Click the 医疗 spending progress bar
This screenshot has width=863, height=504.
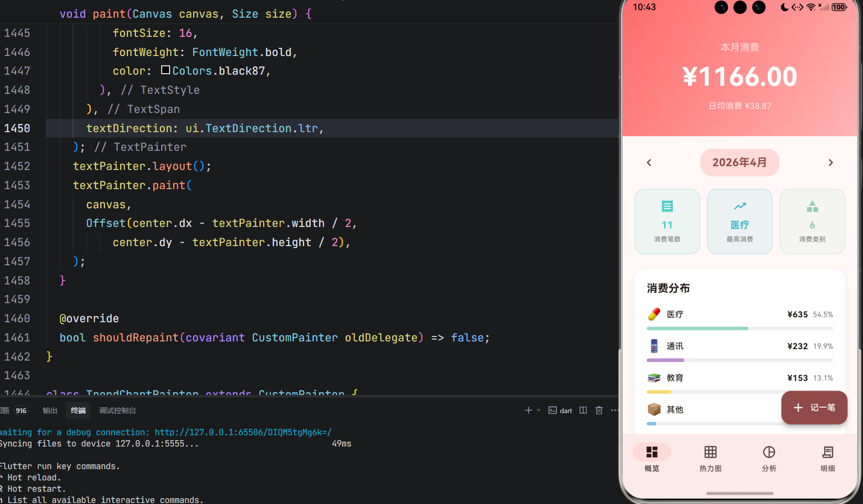click(x=740, y=329)
